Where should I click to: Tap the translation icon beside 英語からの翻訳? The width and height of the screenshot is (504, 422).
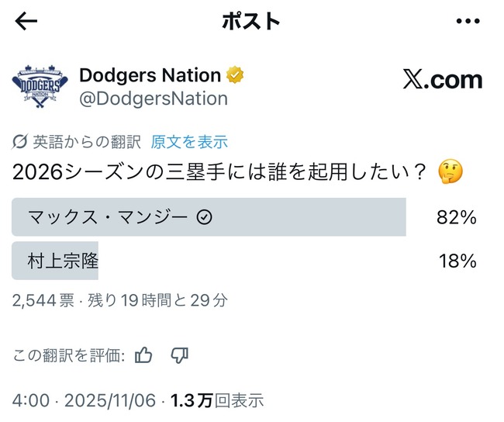click(x=21, y=142)
